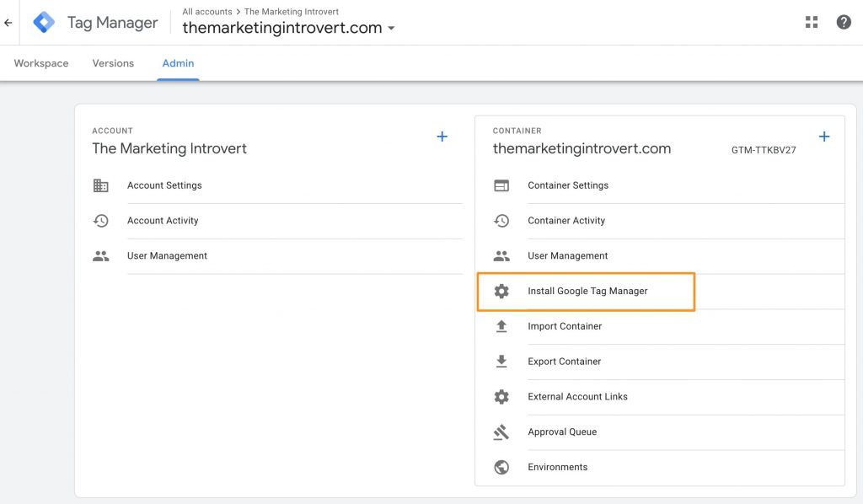Open External Account Links
The width and height of the screenshot is (863, 504).
click(578, 396)
